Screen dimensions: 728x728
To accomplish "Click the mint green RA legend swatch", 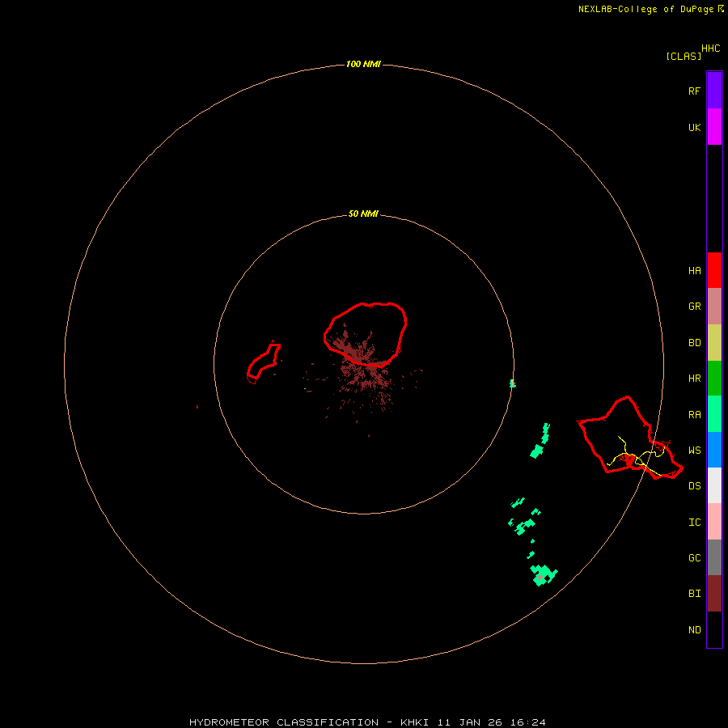I will click(714, 413).
